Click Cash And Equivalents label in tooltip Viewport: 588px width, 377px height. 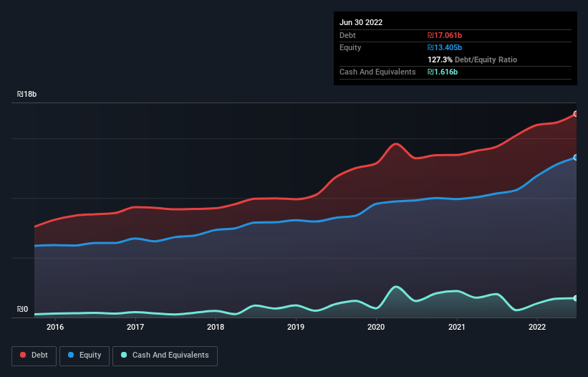pyautogui.click(x=377, y=72)
